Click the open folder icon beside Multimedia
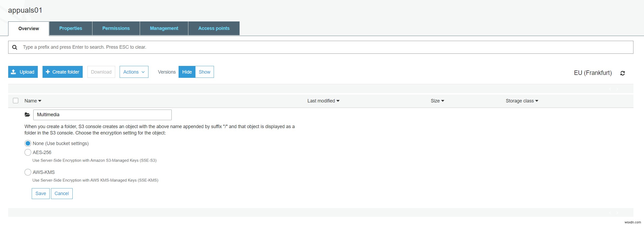 pyautogui.click(x=27, y=115)
